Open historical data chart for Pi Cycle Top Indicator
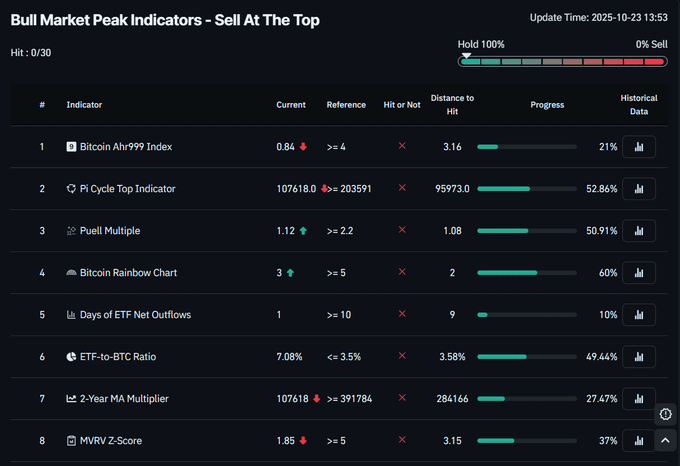This screenshot has height=466, width=680. (x=638, y=189)
